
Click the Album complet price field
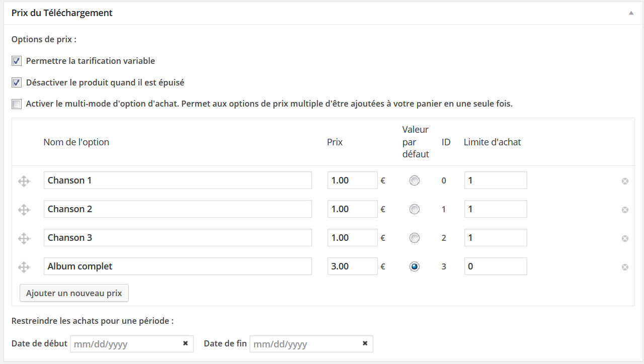352,266
